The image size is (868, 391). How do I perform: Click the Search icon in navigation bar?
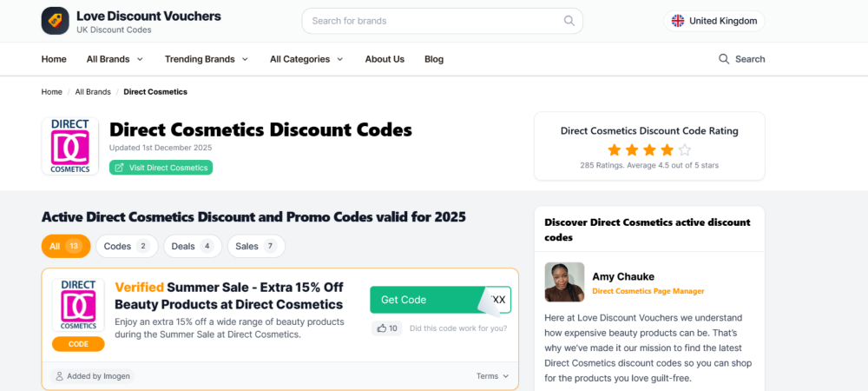[x=724, y=59]
